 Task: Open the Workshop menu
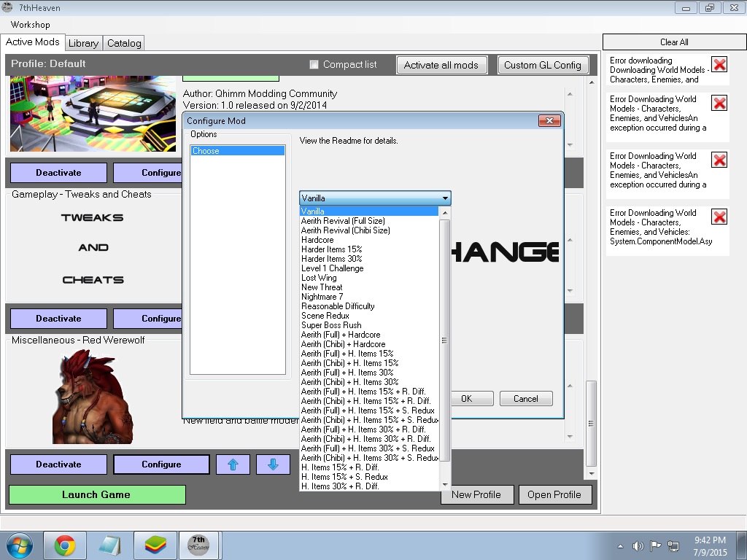[x=30, y=25]
